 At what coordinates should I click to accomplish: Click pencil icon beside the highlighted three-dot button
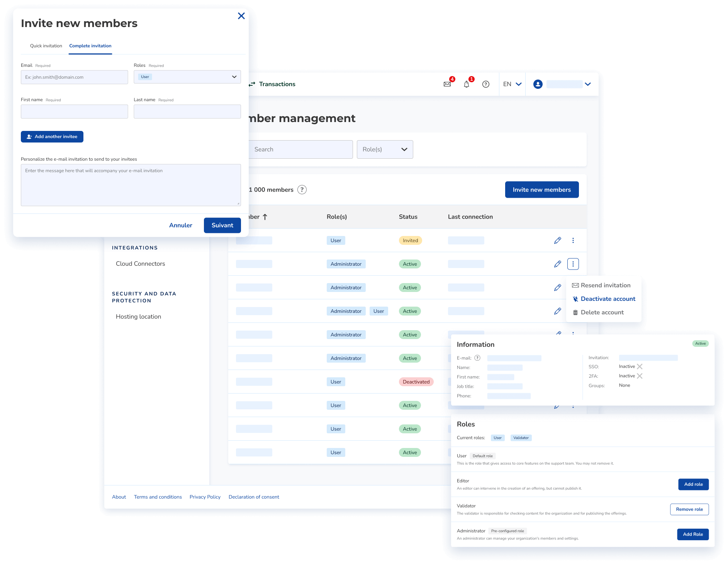[x=558, y=264]
